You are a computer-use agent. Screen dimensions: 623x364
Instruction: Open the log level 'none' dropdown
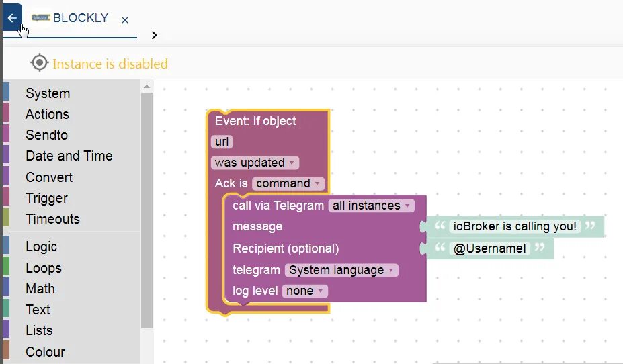tap(304, 291)
